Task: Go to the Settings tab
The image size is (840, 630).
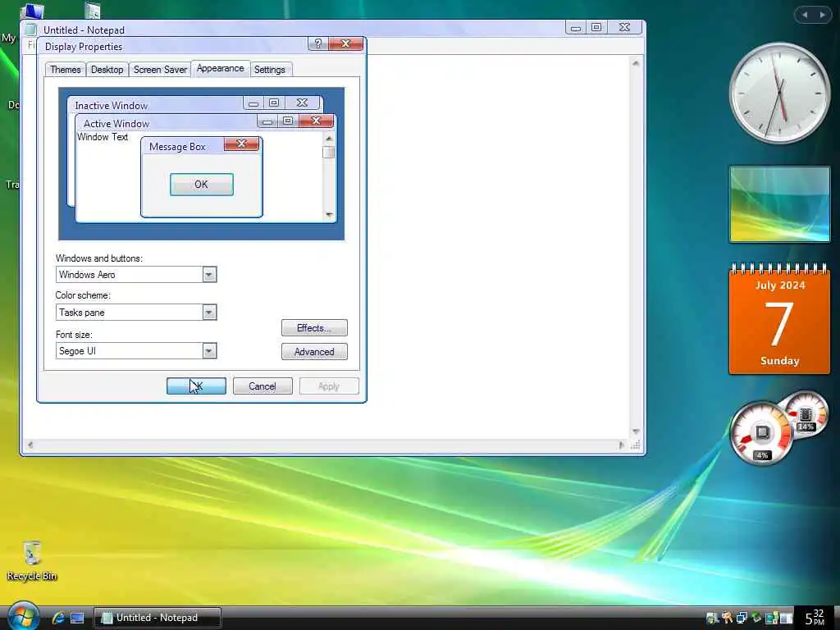Action: point(269,70)
